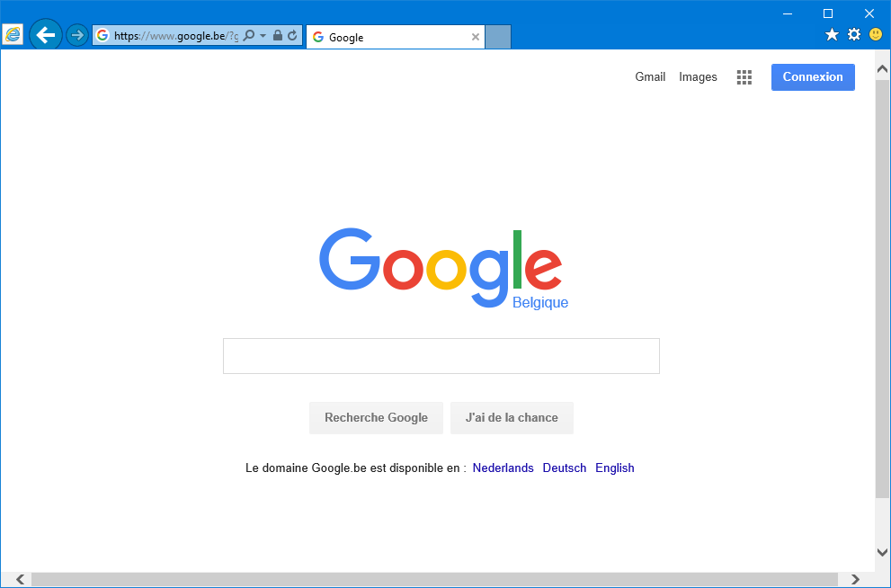Click the vertical scrollbar up arrow
The image size is (891, 588).
coord(883,68)
